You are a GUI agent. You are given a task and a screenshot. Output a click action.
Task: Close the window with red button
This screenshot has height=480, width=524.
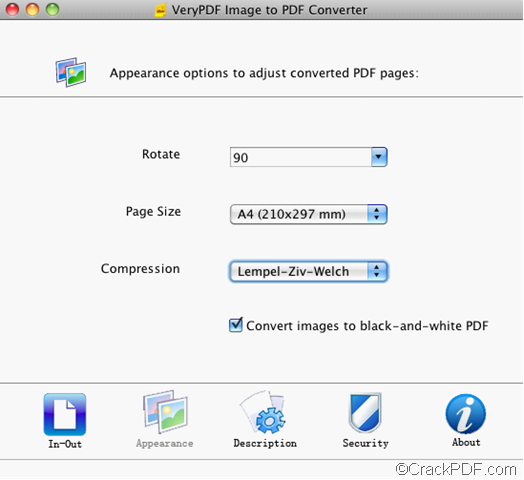(13, 9)
